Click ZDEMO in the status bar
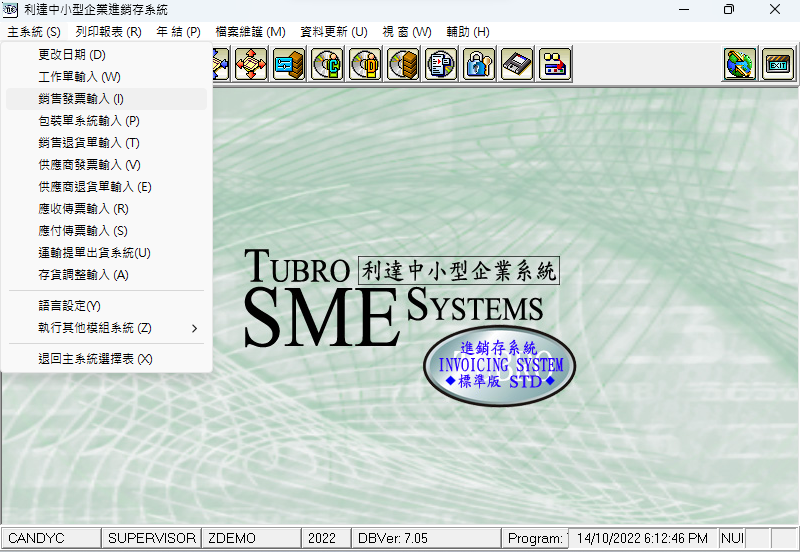 [x=251, y=538]
